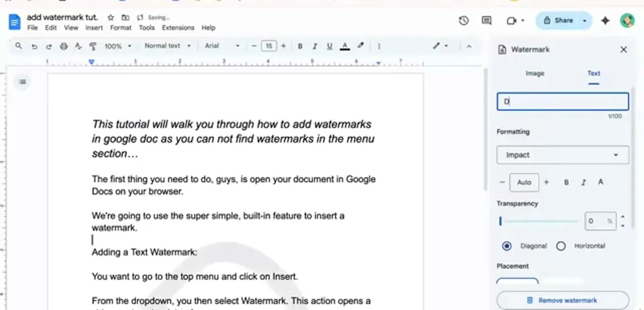Change watermark text color

[600, 182]
